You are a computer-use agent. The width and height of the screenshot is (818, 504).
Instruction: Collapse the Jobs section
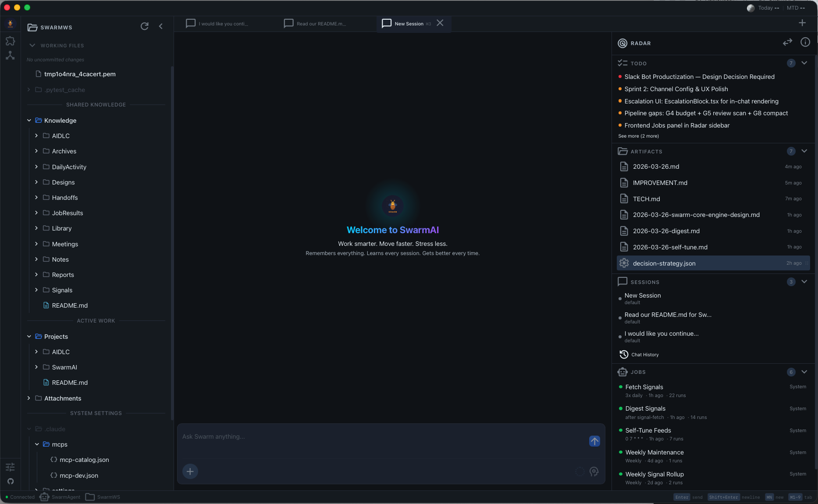point(804,372)
